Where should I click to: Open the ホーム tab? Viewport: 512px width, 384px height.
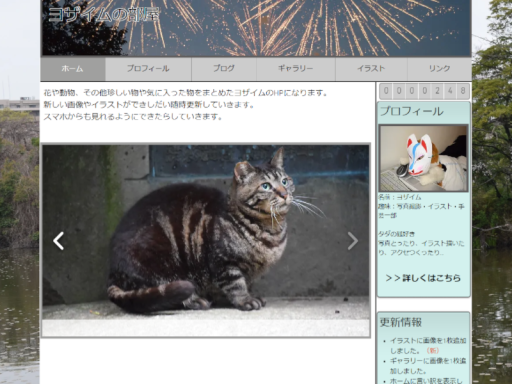[x=73, y=69]
